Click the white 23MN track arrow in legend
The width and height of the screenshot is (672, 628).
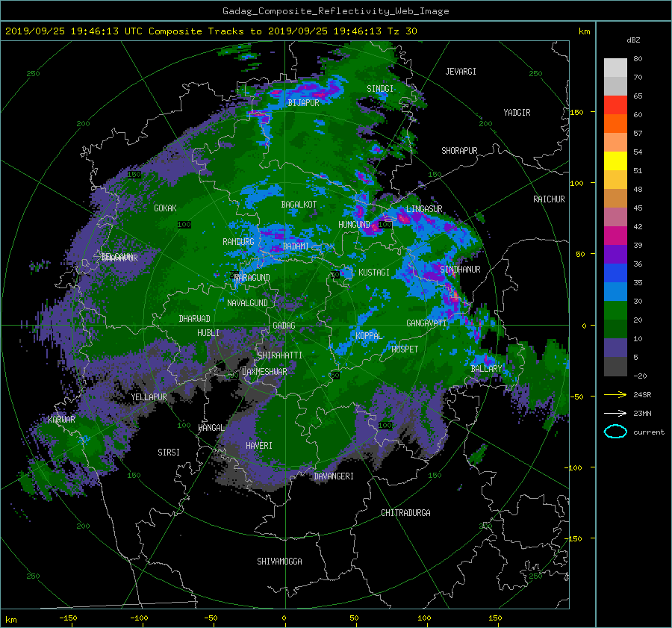[x=615, y=413]
